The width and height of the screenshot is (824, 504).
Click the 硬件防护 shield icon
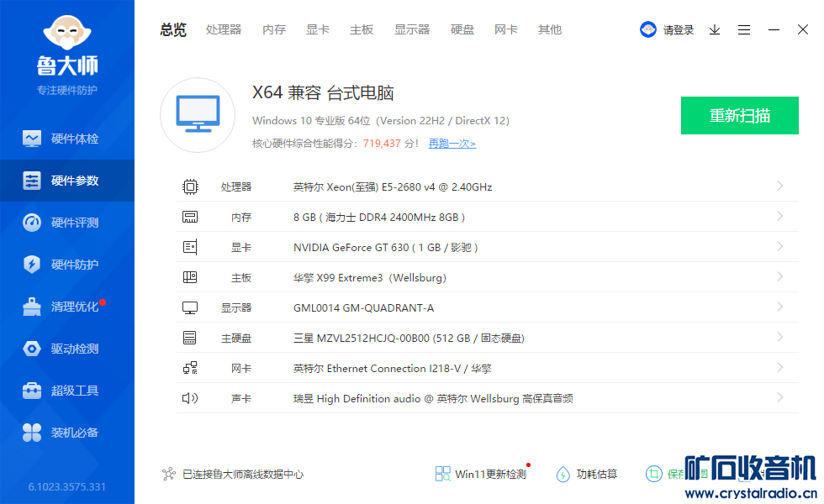click(x=32, y=265)
